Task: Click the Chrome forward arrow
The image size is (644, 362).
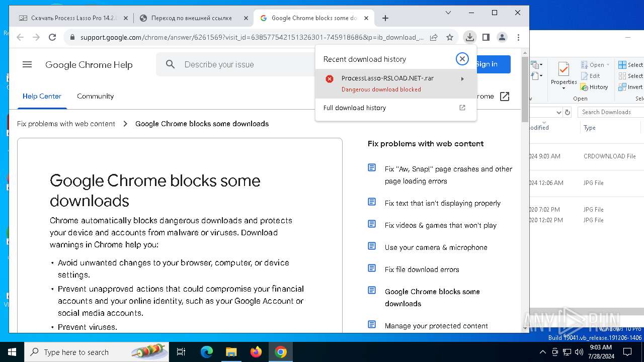Action: 36,37
